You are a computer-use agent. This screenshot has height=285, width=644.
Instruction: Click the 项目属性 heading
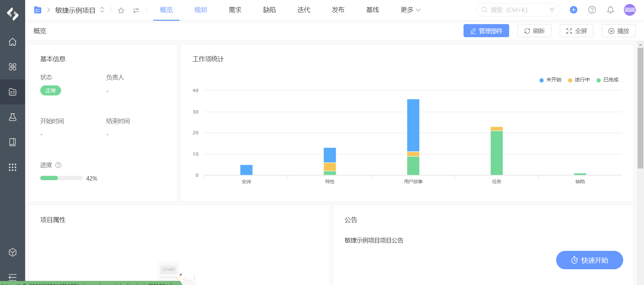click(x=53, y=220)
